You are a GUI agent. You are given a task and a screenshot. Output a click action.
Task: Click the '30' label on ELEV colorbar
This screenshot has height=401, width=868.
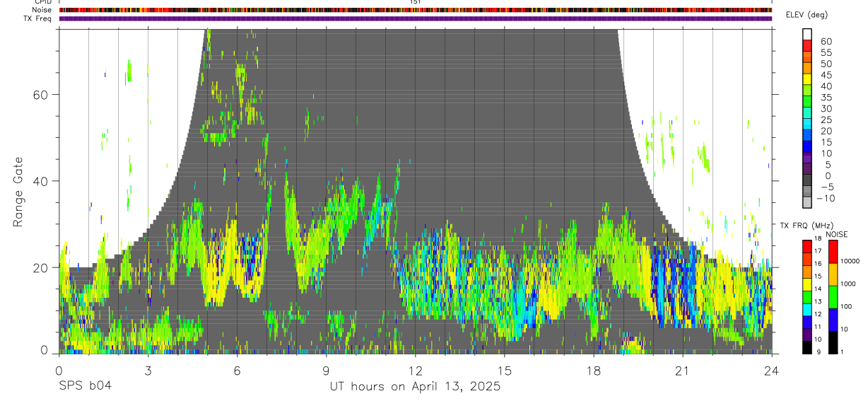point(826,108)
